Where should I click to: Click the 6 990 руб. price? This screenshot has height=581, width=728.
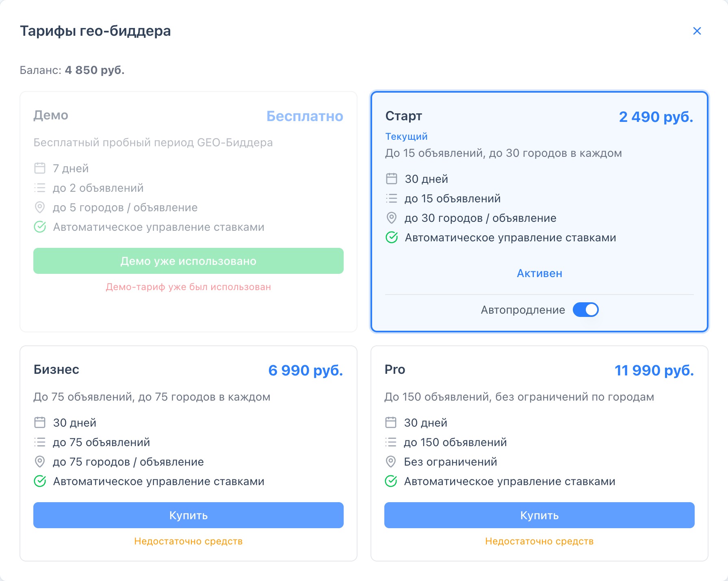305,371
